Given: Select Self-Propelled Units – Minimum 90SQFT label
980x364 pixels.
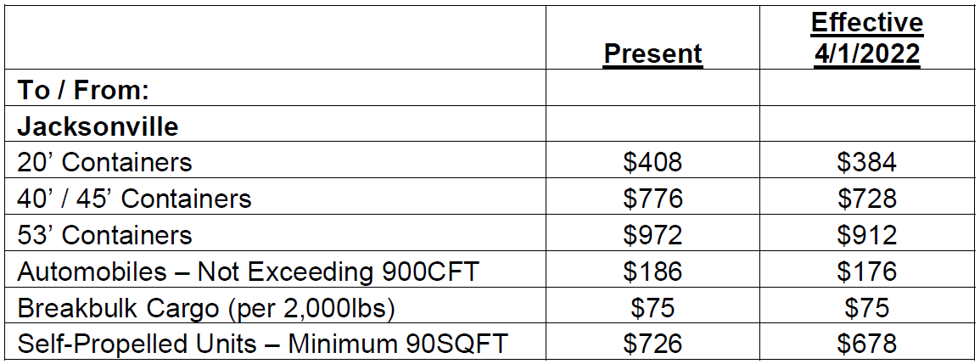Looking at the screenshot, I should [x=262, y=344].
